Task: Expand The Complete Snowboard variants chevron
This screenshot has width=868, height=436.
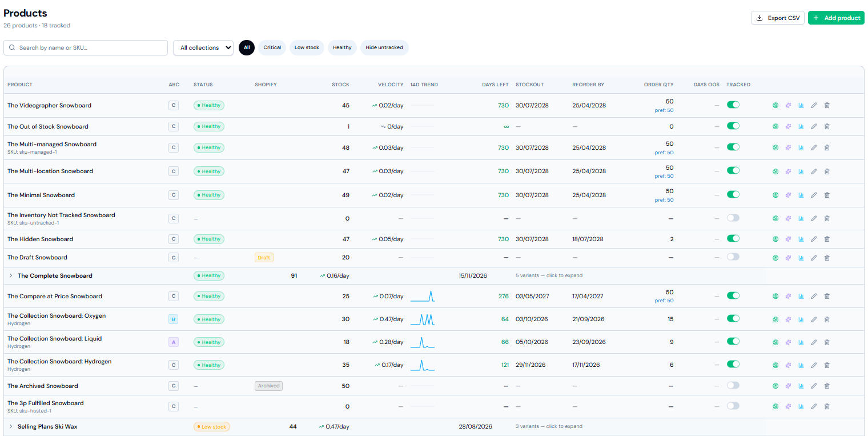Action: coord(11,275)
